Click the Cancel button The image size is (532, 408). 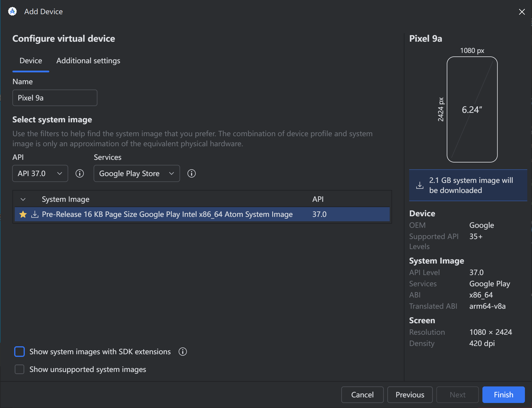tap(362, 395)
